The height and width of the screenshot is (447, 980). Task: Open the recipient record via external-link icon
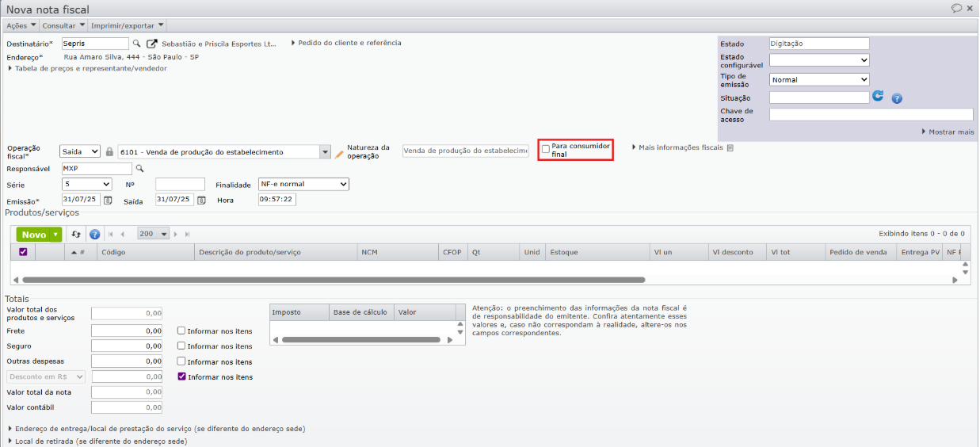coord(153,44)
